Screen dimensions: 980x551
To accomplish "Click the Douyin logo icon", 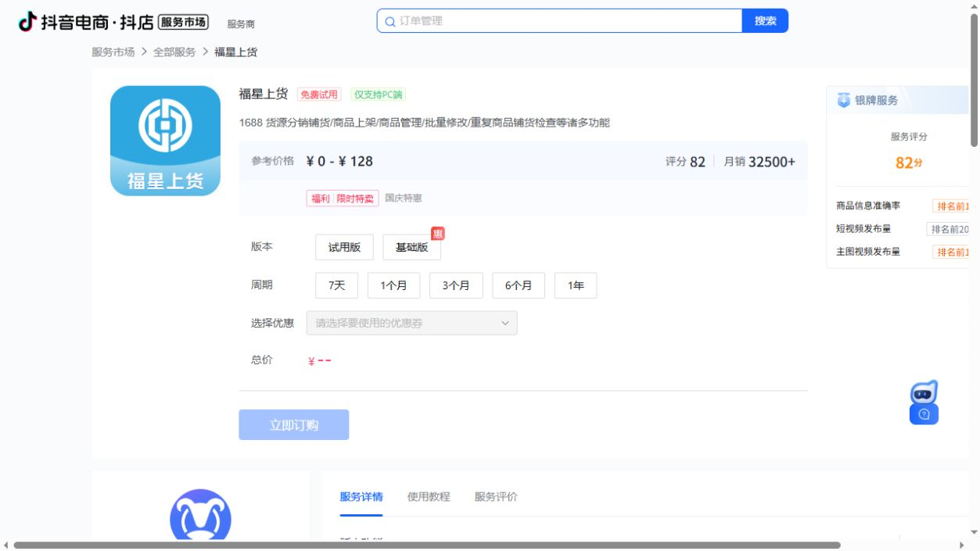I will (27, 21).
